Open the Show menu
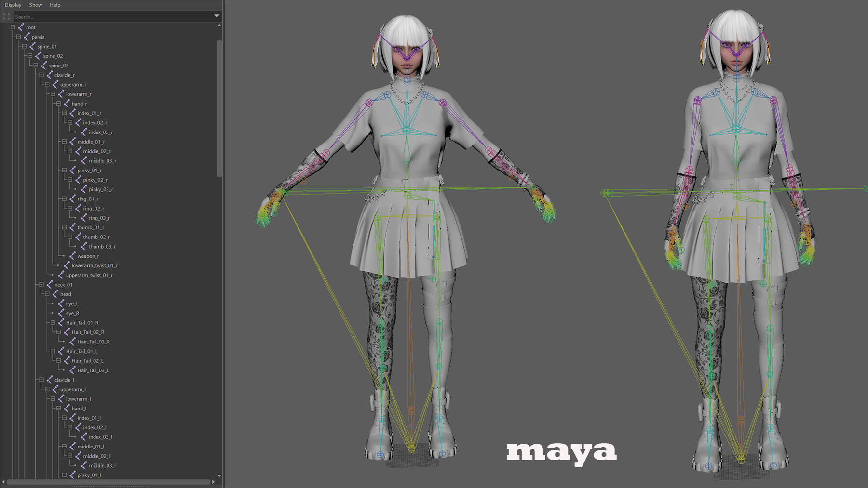This screenshot has height=488, width=868. (35, 5)
